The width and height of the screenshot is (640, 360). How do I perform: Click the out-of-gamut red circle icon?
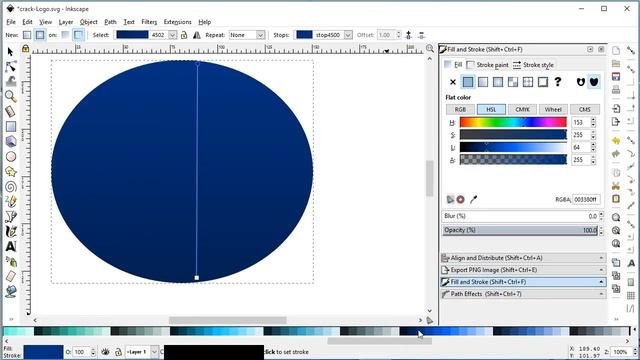(460, 199)
